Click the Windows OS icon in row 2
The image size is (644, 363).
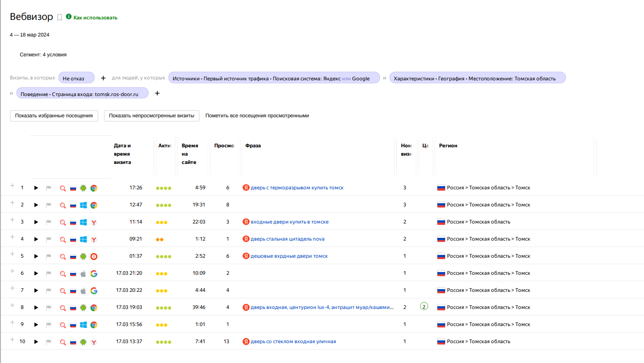[x=83, y=205]
